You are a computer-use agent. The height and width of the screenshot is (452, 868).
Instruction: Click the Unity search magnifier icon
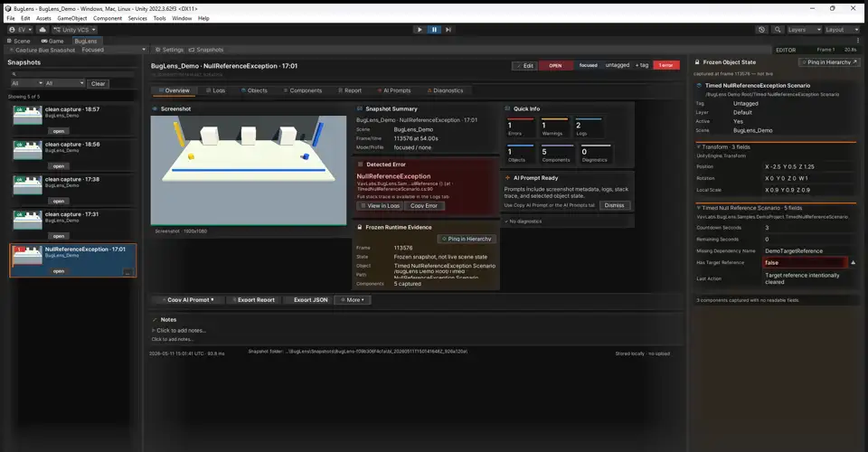pyautogui.click(x=778, y=30)
